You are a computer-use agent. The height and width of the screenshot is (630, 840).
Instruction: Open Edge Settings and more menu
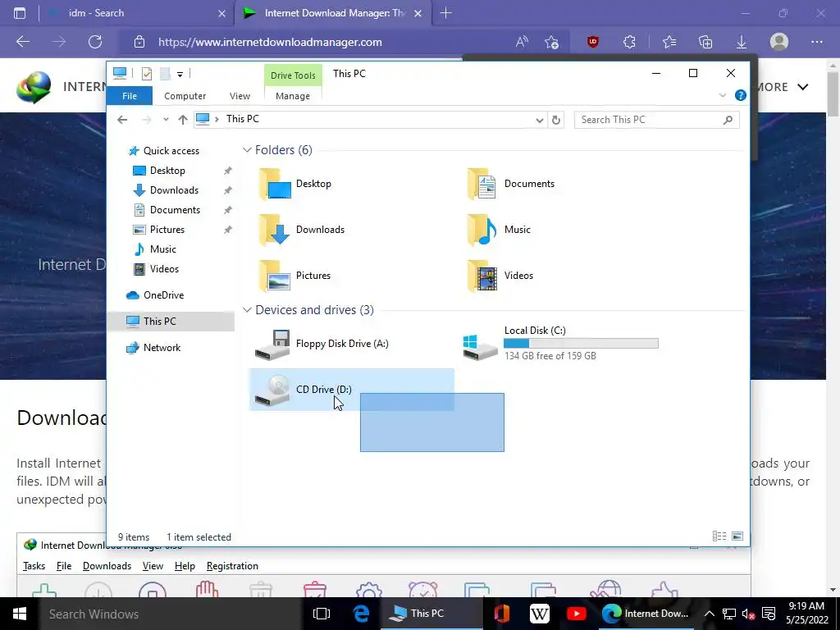[x=816, y=42]
